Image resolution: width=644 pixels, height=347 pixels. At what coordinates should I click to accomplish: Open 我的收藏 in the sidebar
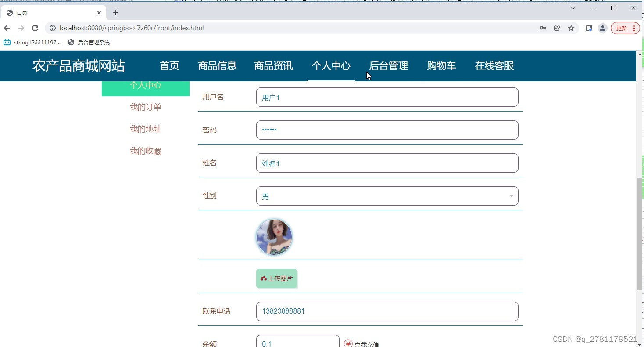146,151
